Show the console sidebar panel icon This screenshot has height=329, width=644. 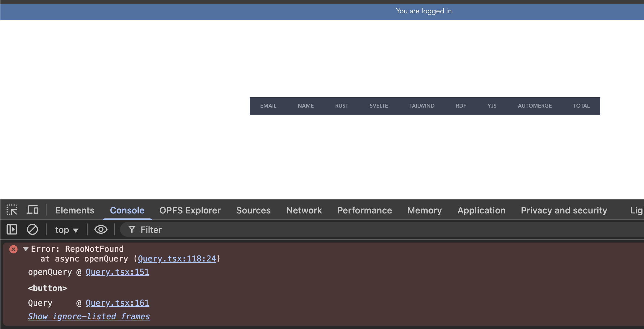[x=12, y=229]
